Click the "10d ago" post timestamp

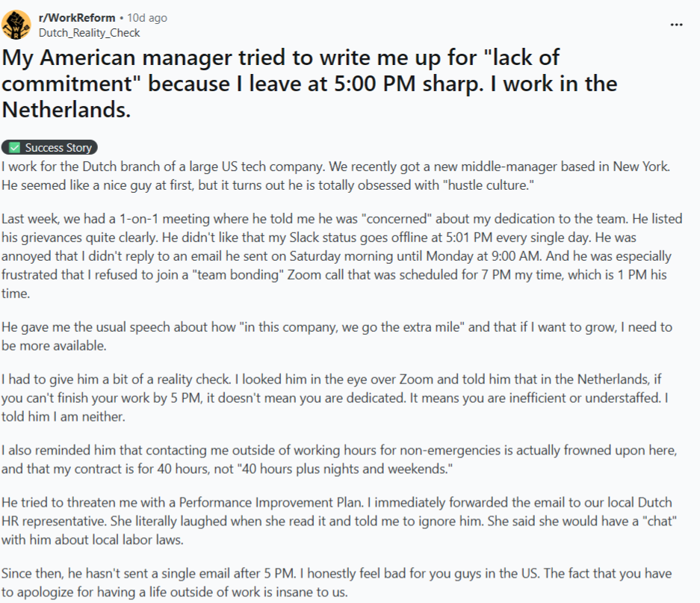point(147,17)
